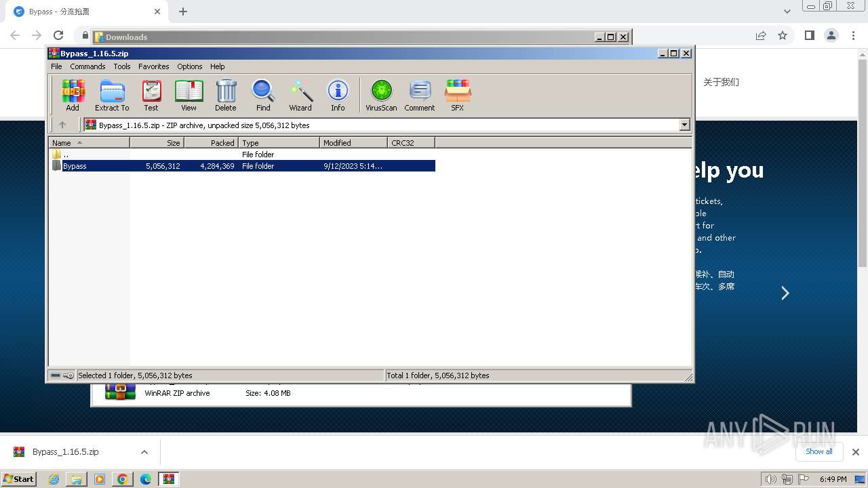
Task: Open the View file tool
Action: click(189, 95)
